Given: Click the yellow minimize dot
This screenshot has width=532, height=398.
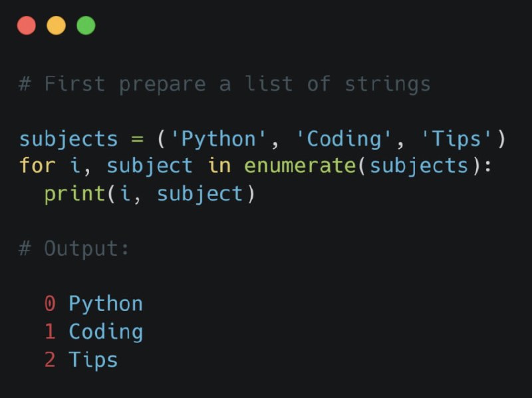Looking at the screenshot, I should 56,25.
